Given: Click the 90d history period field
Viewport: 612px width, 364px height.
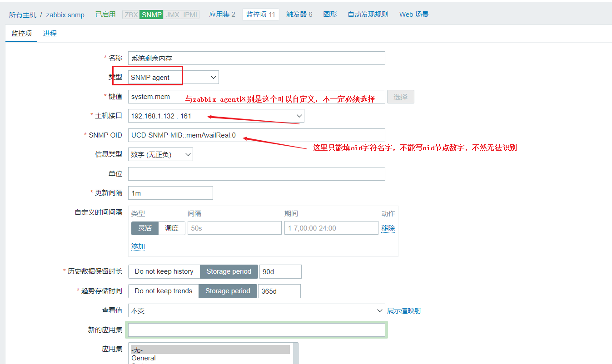Looking at the screenshot, I should pyautogui.click(x=280, y=271).
